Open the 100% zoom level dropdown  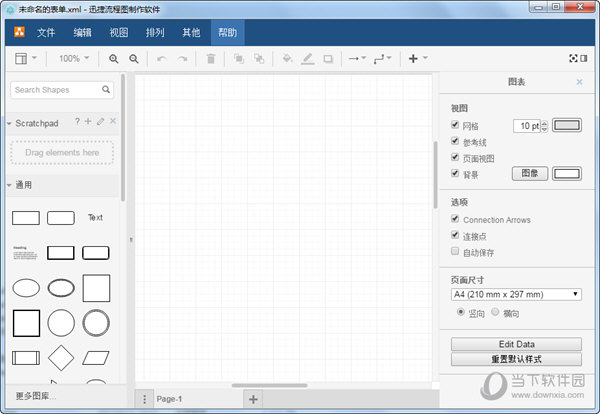point(74,59)
